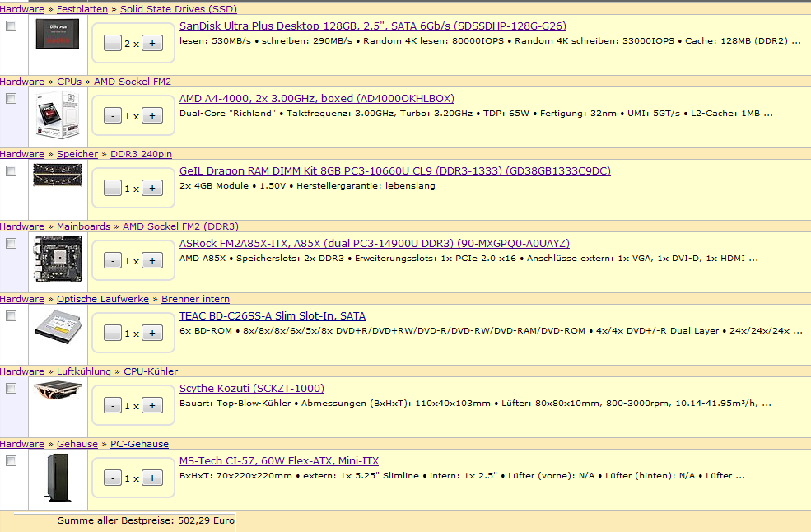Click the Summe aller Bestpreise total text

(x=146, y=520)
